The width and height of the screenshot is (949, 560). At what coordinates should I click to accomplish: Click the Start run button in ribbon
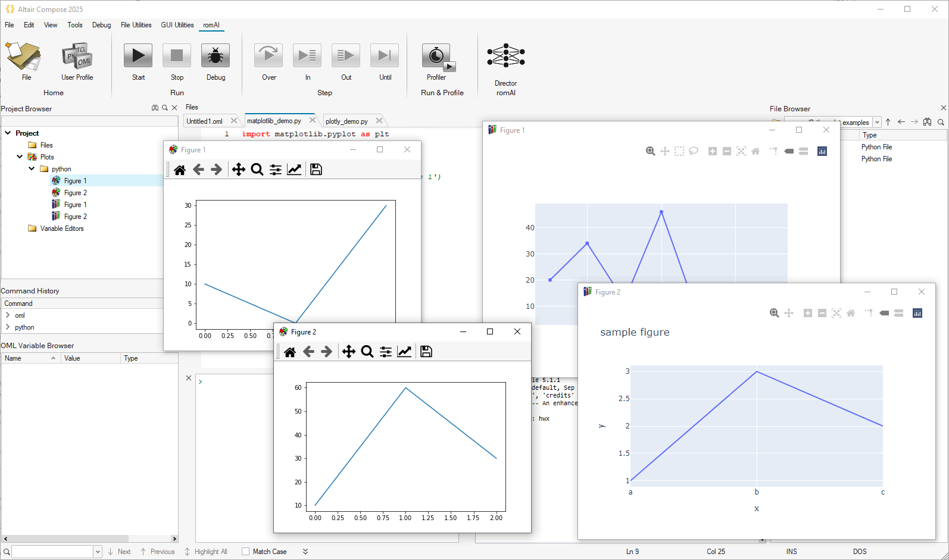click(x=138, y=56)
